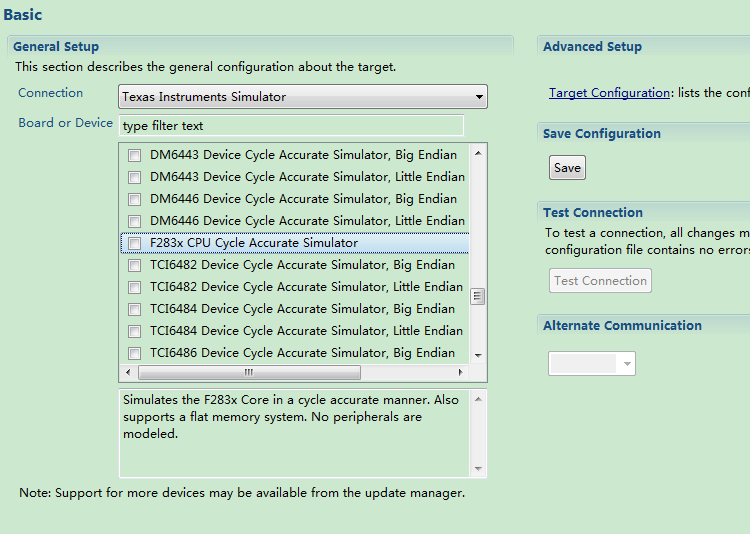Image resolution: width=750 pixels, height=534 pixels.
Task: Tick TCI6482 Little Endian simulator checkbox
Action: 134,287
